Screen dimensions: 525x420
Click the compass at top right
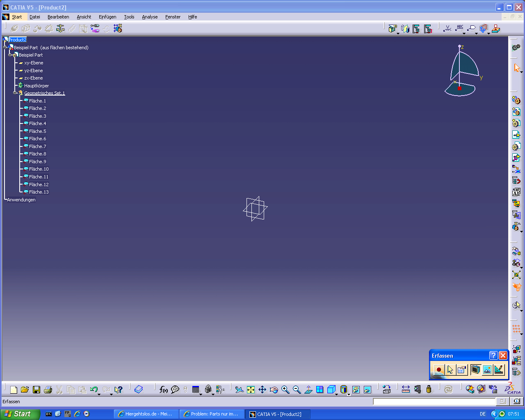click(463, 71)
